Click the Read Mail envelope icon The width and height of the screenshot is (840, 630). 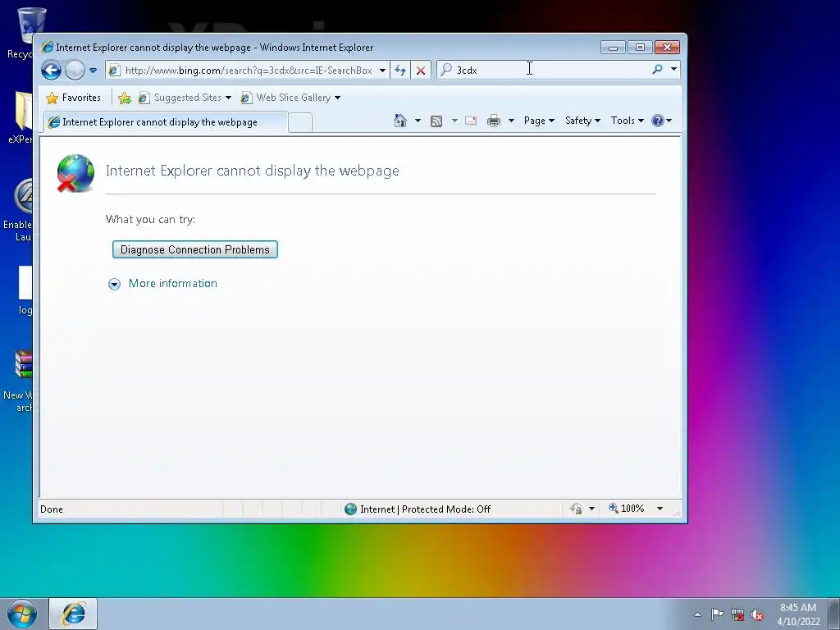471,121
